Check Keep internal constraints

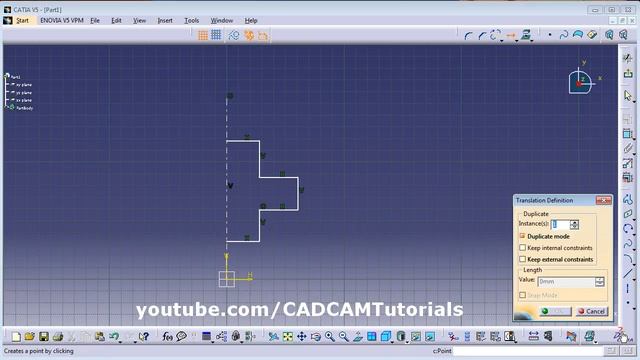(522, 248)
